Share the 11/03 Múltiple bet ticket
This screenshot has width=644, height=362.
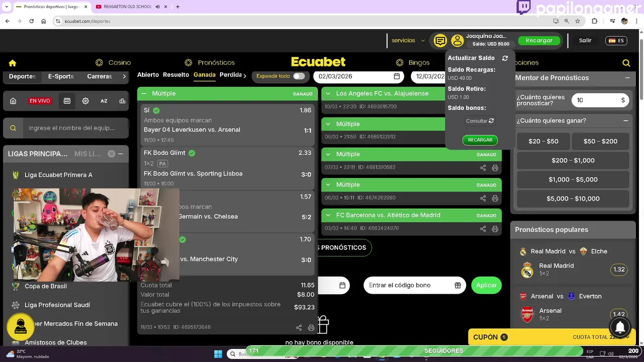point(299,328)
